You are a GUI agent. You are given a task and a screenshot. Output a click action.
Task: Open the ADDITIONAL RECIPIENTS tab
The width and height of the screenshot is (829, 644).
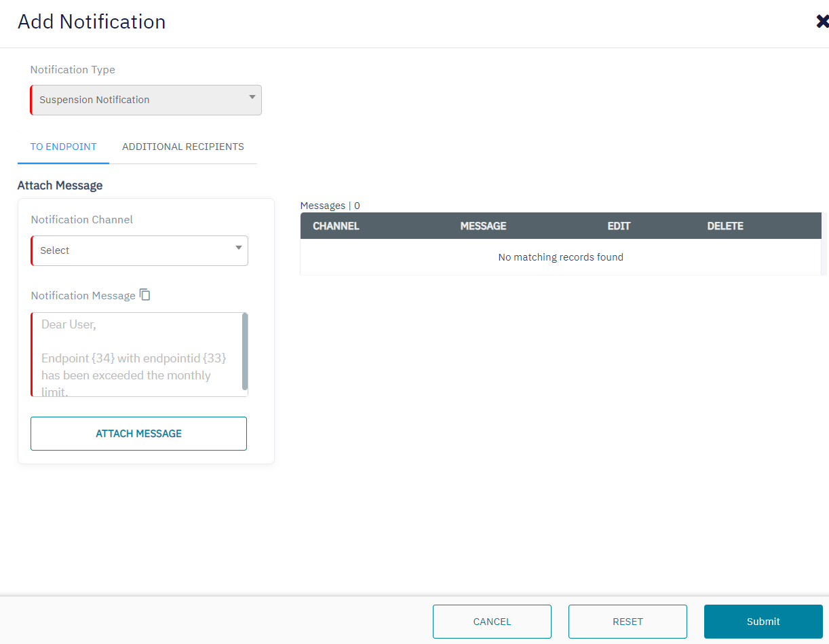182,147
